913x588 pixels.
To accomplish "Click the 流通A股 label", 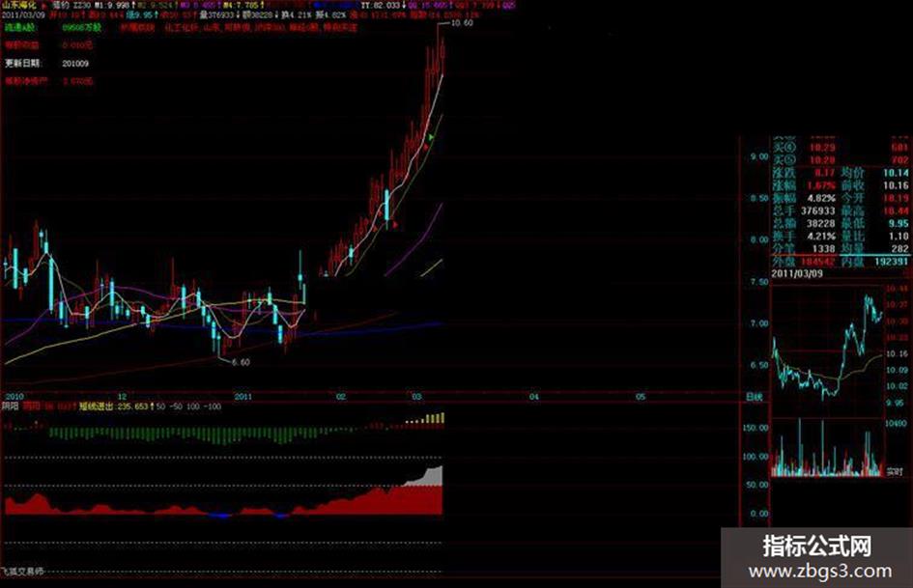I will (19, 27).
